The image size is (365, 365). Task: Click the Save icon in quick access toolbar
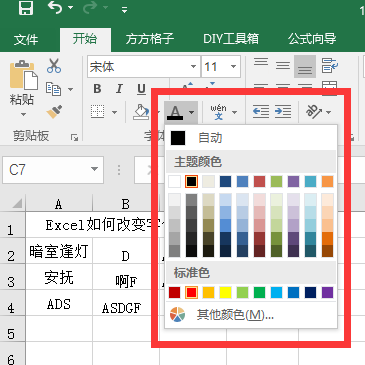click(x=26, y=8)
